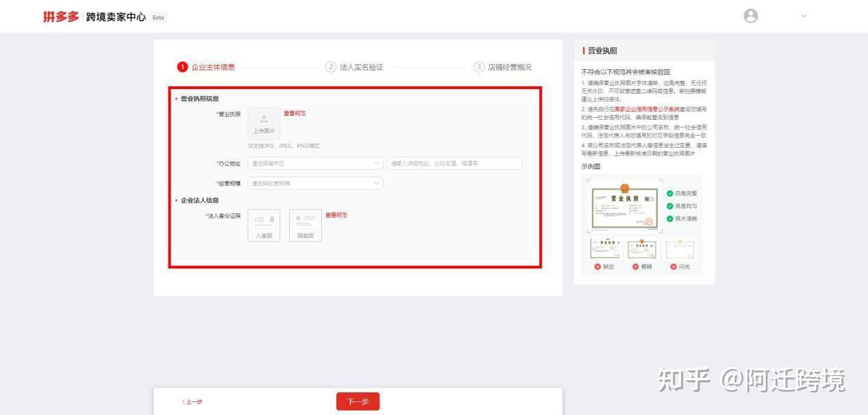This screenshot has height=415, width=868.
Task: Click the red cross icon beside 缺边
Action: [597, 267]
